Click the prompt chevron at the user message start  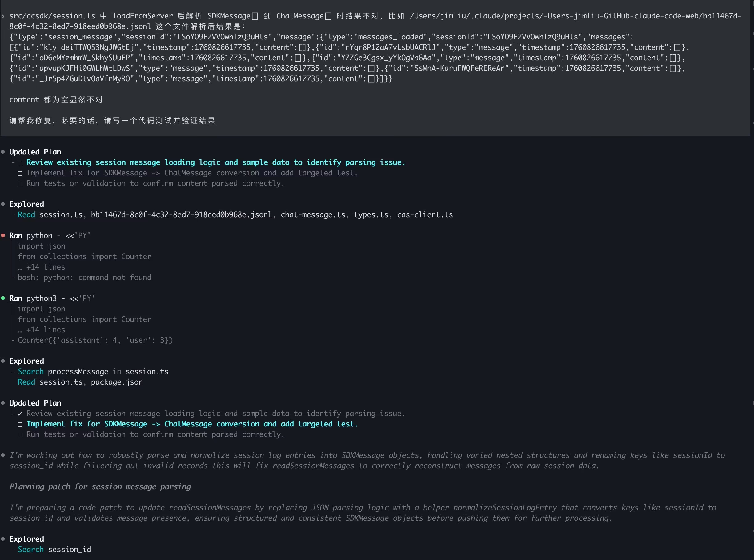tap(3, 16)
